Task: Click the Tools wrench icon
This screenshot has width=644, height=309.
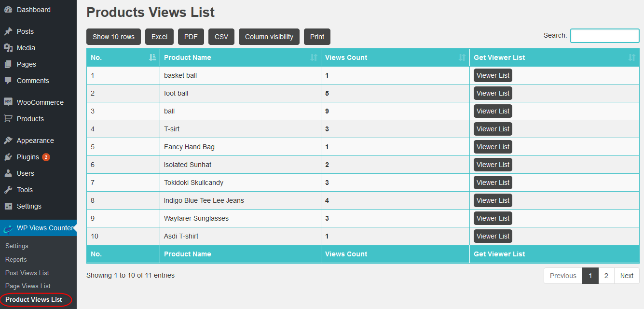Action: point(8,190)
